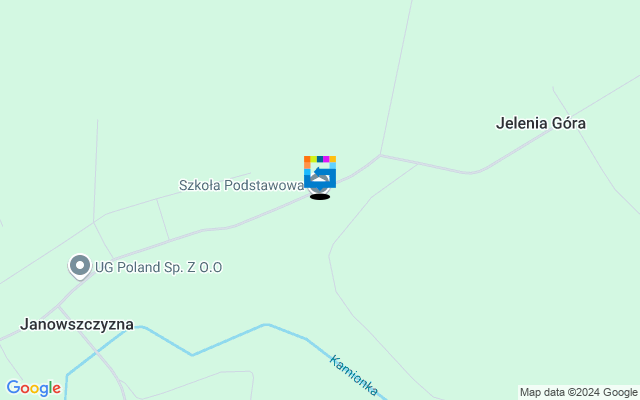Click the road intersection just above Janowszczyzna label
640x400 pixels.
click(x=58, y=305)
